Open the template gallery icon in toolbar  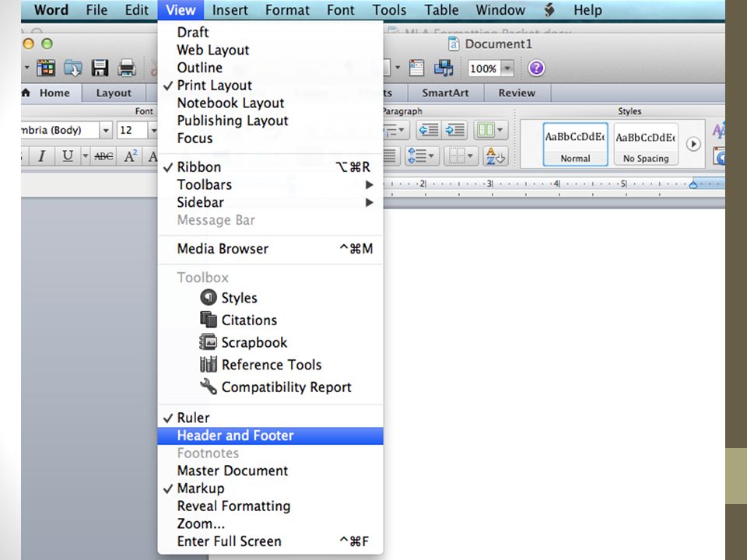[x=46, y=68]
